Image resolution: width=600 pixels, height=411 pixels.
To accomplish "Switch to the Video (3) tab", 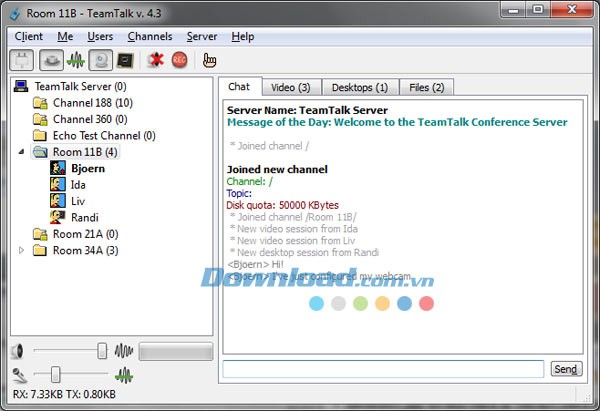I will [x=290, y=87].
